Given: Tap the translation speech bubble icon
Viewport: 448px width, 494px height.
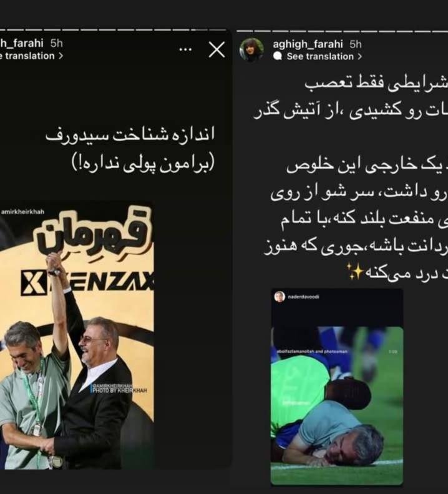Looking at the screenshot, I should pos(278,56).
